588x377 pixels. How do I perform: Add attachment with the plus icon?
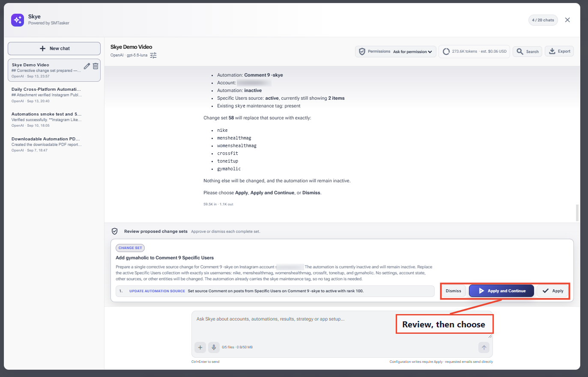pyautogui.click(x=200, y=347)
